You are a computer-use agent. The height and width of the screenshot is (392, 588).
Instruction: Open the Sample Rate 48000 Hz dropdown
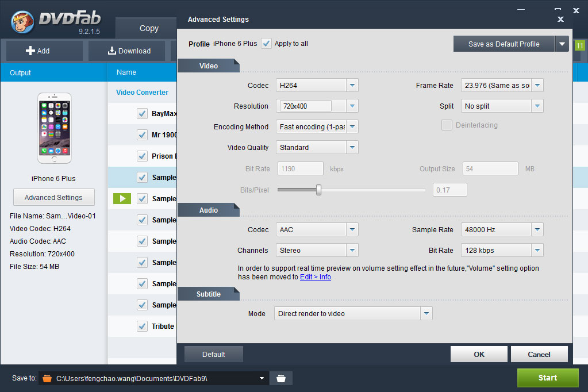pos(537,229)
